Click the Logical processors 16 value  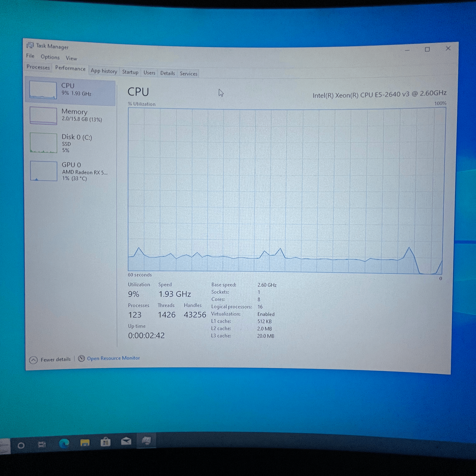tap(260, 307)
